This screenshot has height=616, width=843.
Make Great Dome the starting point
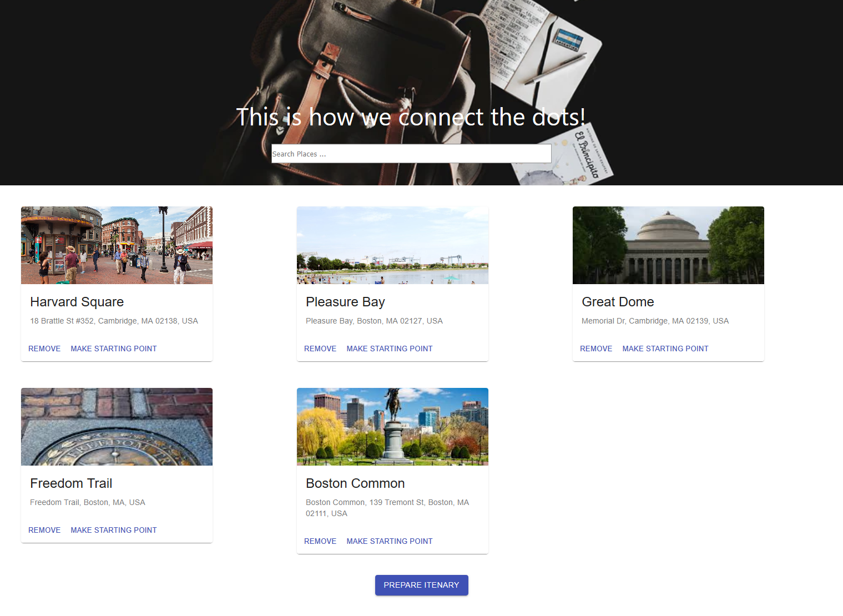[665, 349]
